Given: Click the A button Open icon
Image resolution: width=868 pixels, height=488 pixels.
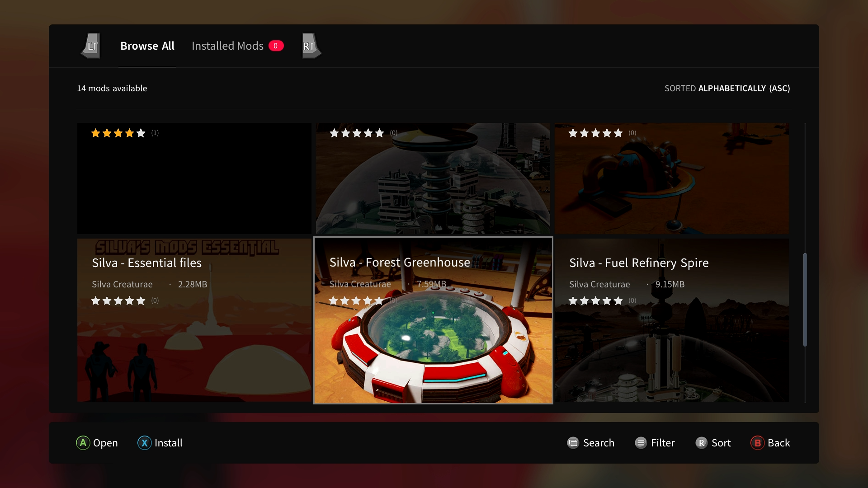Looking at the screenshot, I should point(82,443).
